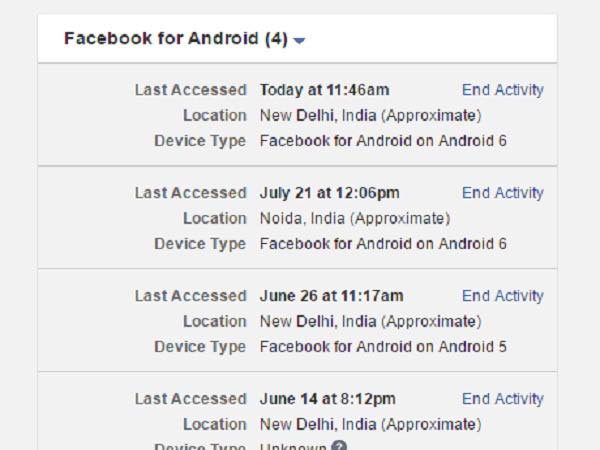Click the Last Accessed label of first session
The image size is (600, 450).
click(190, 90)
